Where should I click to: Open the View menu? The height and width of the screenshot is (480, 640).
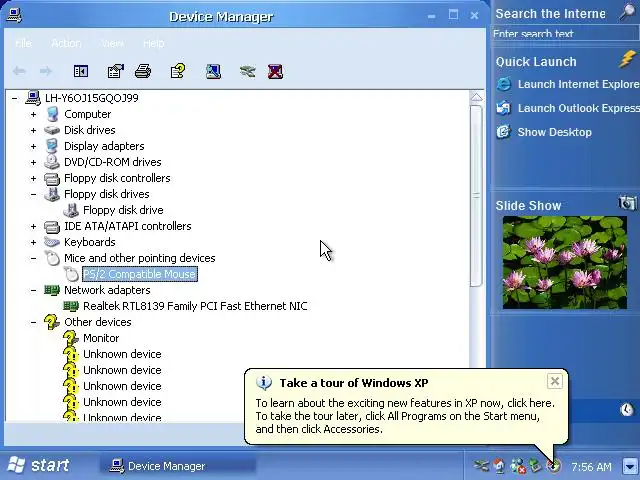[x=112, y=43]
